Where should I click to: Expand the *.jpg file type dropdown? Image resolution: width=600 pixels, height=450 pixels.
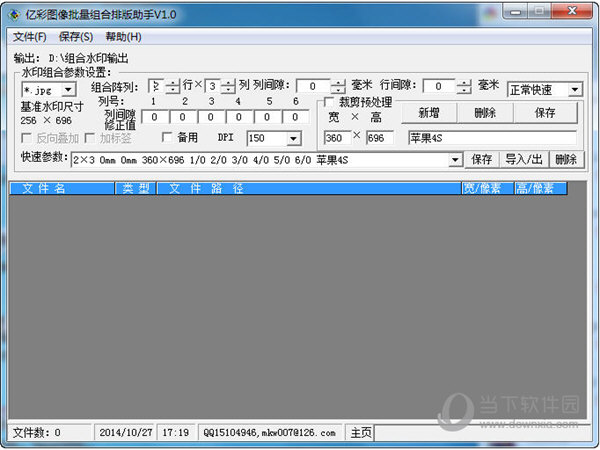pyautogui.click(x=68, y=90)
